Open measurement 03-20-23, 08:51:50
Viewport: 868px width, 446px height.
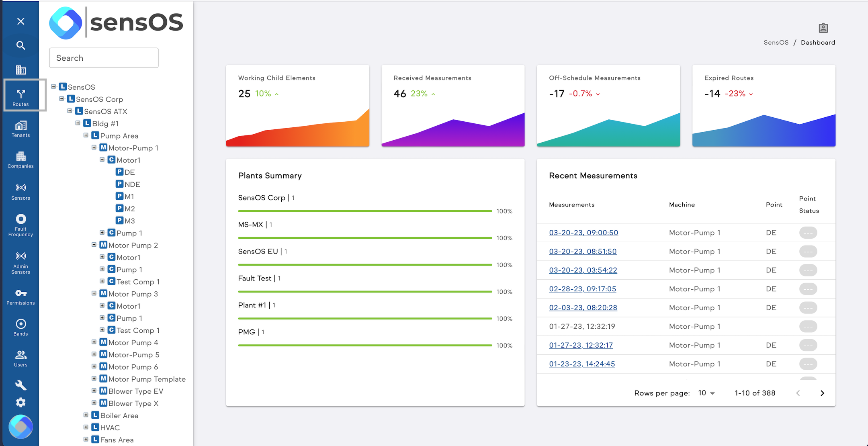point(583,252)
